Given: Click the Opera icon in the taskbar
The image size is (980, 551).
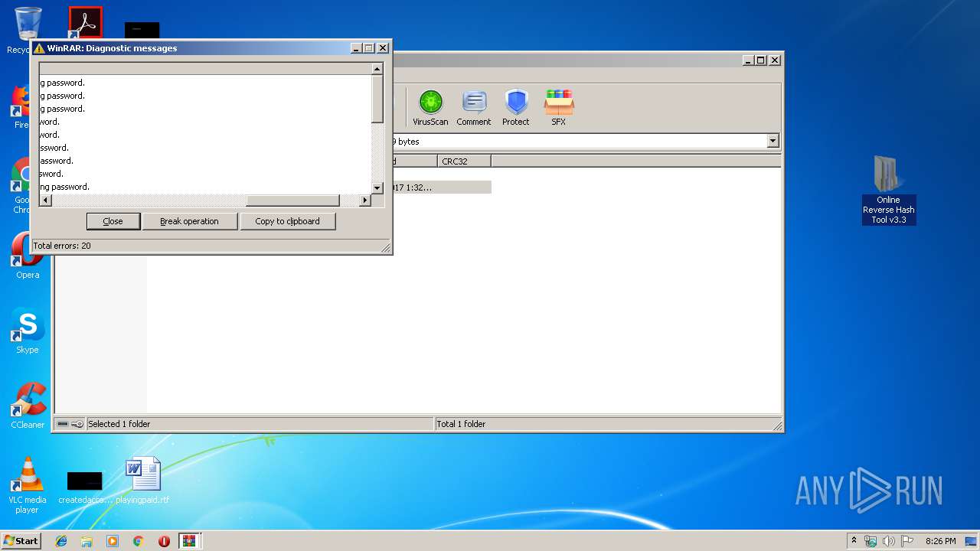Looking at the screenshot, I should (164, 541).
